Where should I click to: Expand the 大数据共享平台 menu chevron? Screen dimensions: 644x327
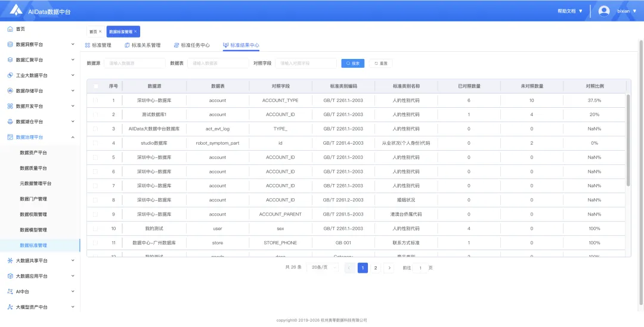[73, 260]
